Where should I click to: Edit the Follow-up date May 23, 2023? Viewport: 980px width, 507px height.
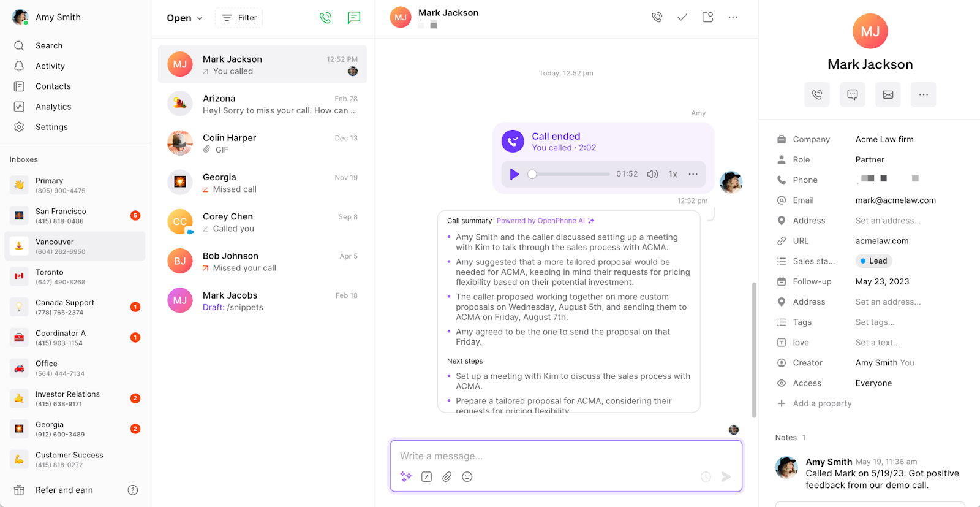pos(882,281)
